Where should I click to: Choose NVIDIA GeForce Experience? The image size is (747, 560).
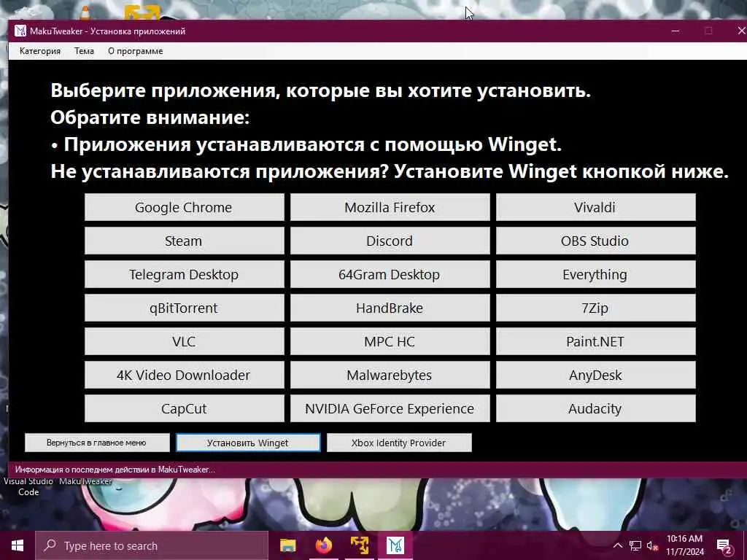(x=390, y=408)
